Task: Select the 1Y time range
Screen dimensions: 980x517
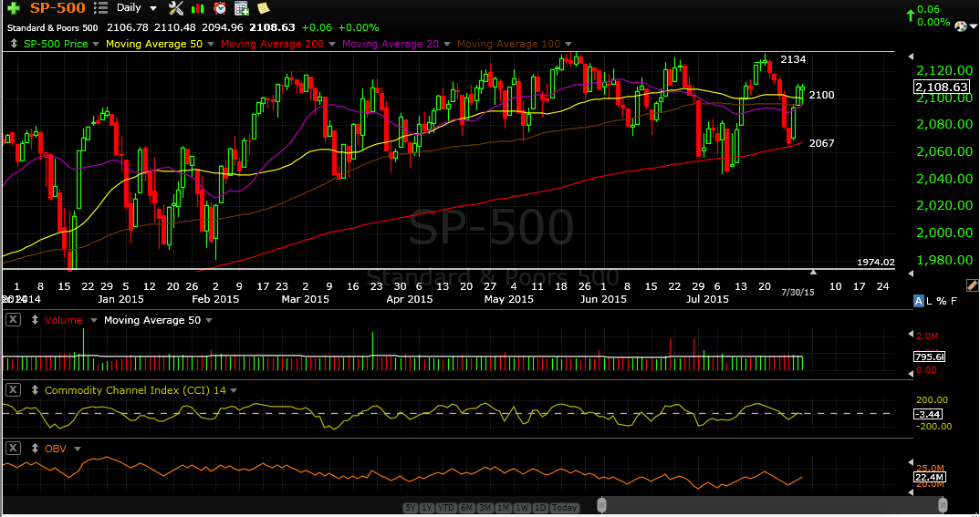Action: tap(427, 508)
